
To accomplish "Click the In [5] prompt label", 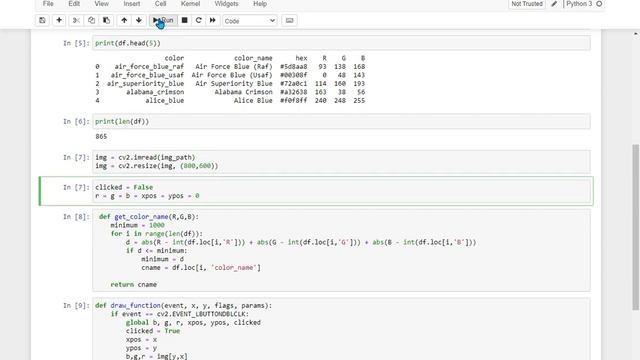I will [x=76, y=43].
